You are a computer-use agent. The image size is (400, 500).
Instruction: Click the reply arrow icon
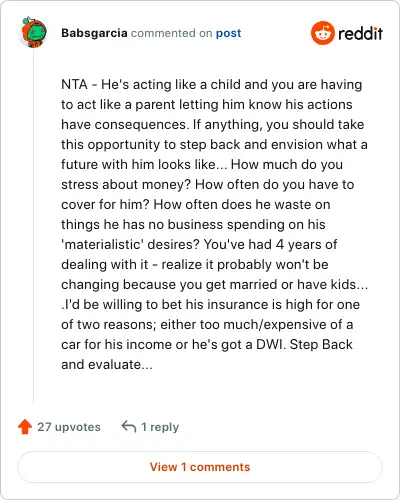pyautogui.click(x=129, y=426)
